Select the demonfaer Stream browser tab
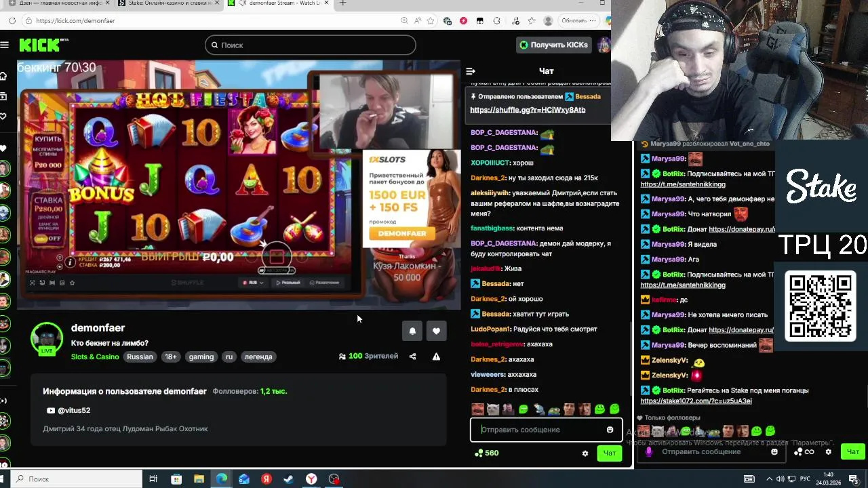The height and width of the screenshot is (488, 868). coord(278,3)
